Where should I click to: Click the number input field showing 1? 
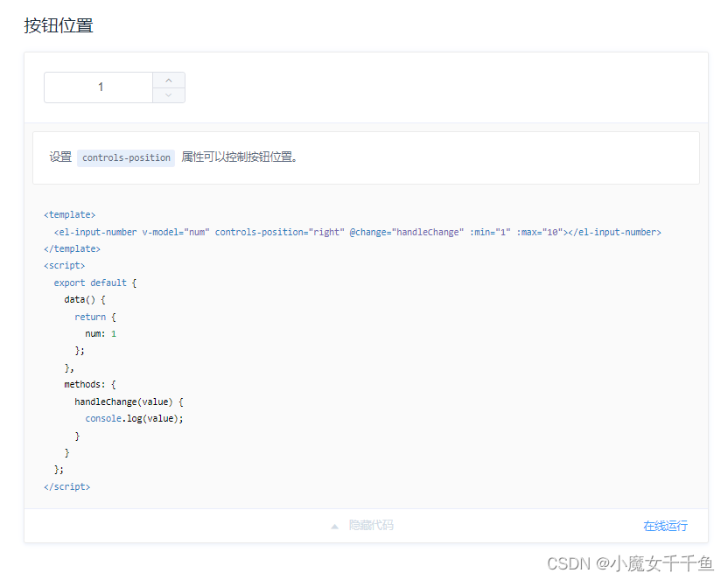99,87
